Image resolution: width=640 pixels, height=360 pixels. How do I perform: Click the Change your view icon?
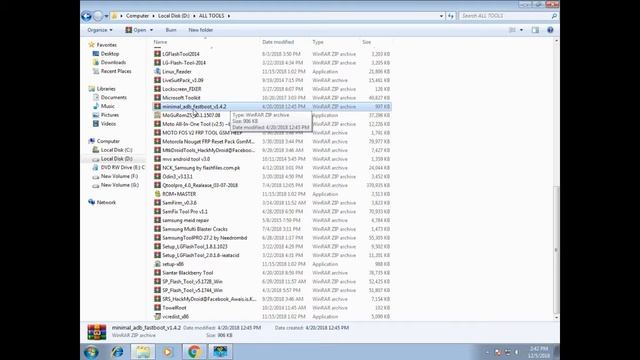(512, 30)
